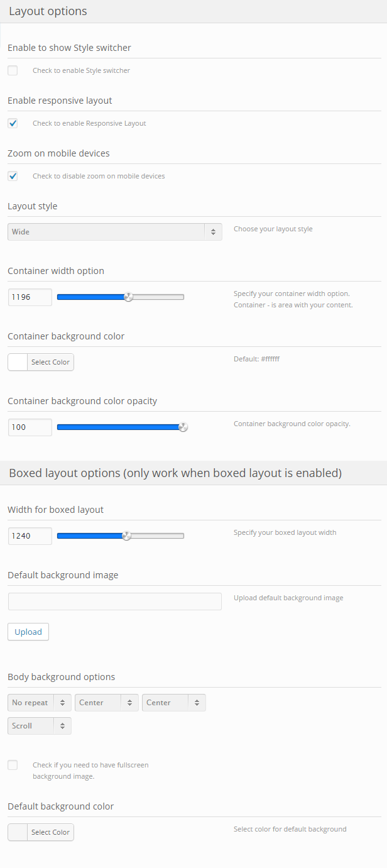
Task: Click the container width 1196 input field
Action: tap(30, 297)
